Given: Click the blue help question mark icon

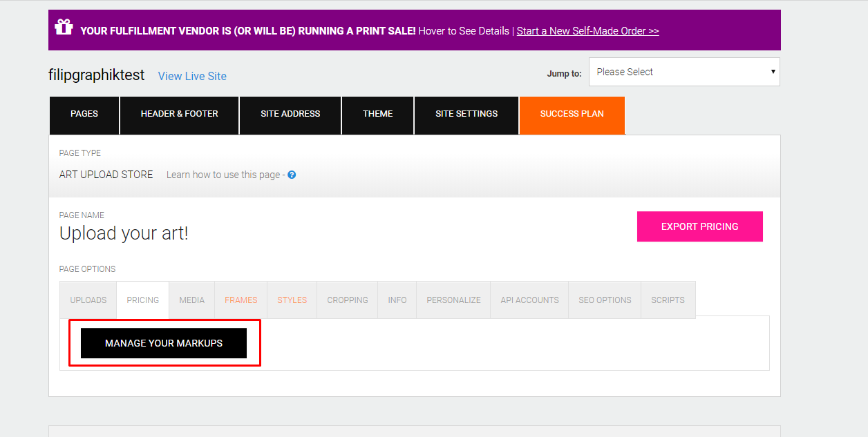Looking at the screenshot, I should 292,175.
